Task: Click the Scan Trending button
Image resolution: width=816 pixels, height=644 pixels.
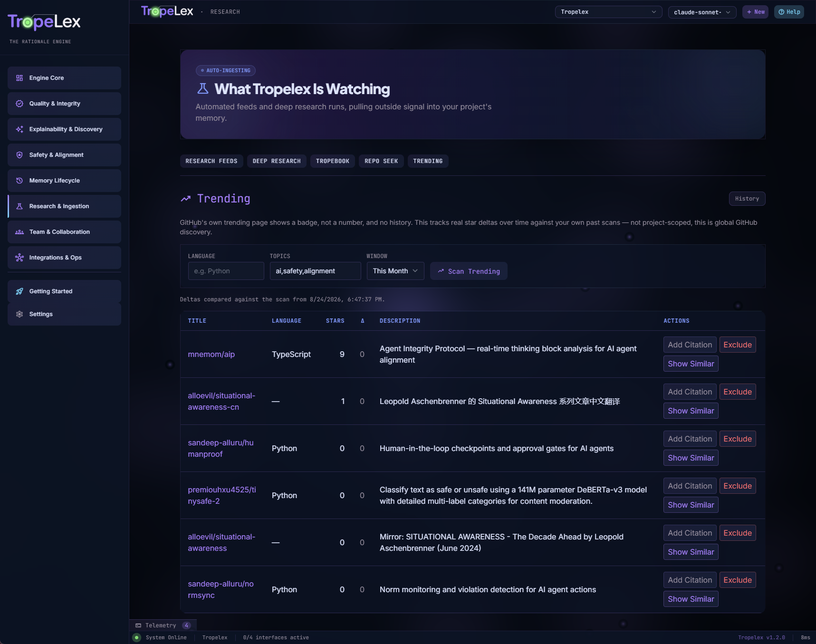Action: 469,271
